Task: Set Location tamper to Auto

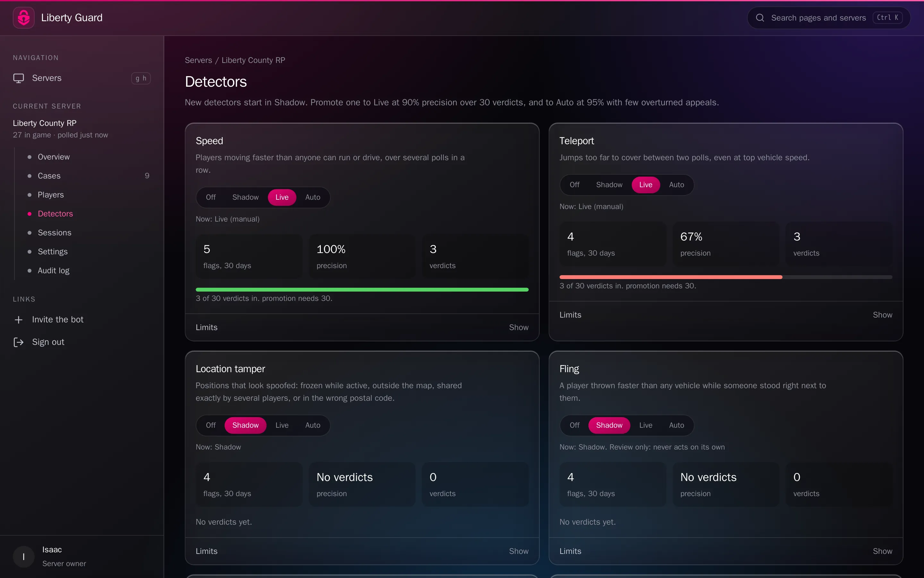Action: pyautogui.click(x=313, y=425)
